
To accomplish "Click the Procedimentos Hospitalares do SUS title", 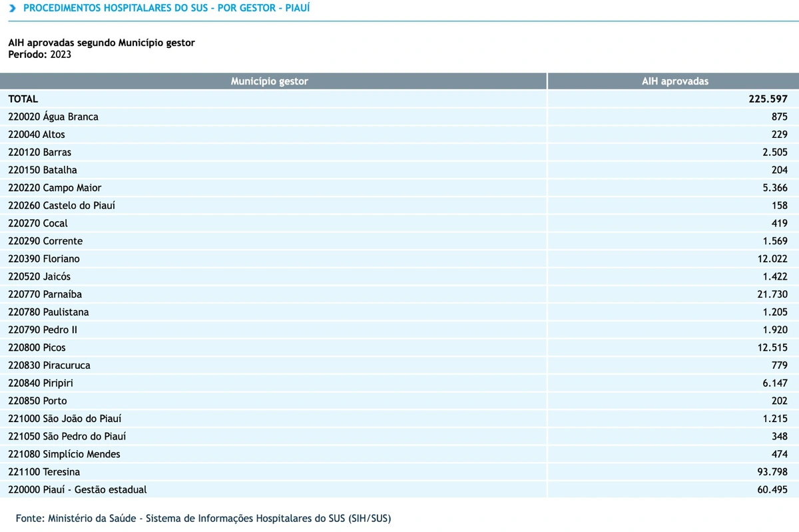I will click(x=166, y=9).
